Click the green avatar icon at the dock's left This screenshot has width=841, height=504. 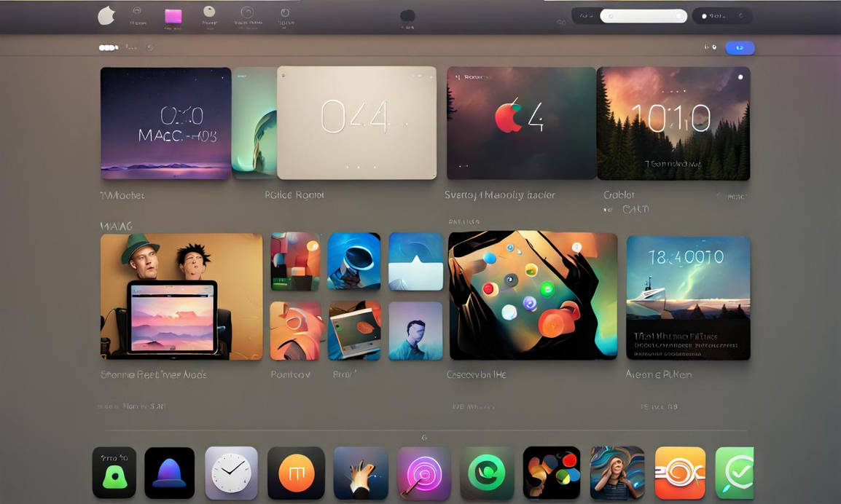[x=114, y=472]
